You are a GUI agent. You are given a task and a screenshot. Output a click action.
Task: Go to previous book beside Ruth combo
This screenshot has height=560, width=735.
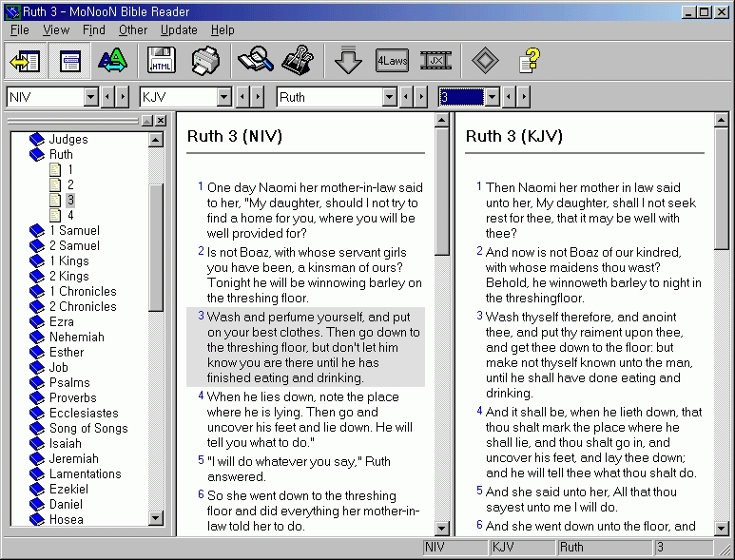[x=406, y=98]
